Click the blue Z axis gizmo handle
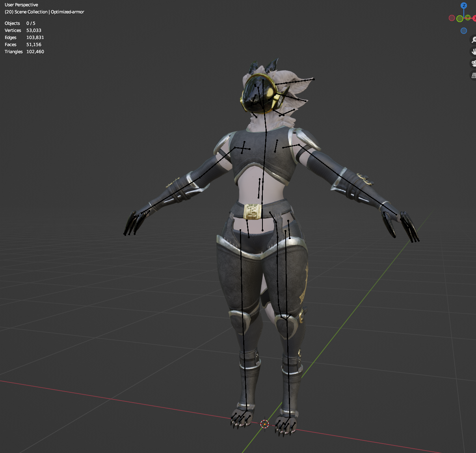476x453 pixels. point(464,6)
